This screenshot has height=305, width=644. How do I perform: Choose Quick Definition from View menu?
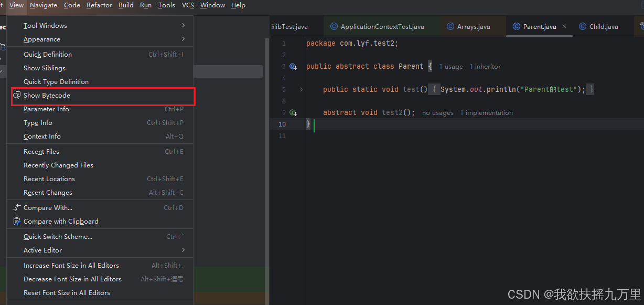pos(100,54)
